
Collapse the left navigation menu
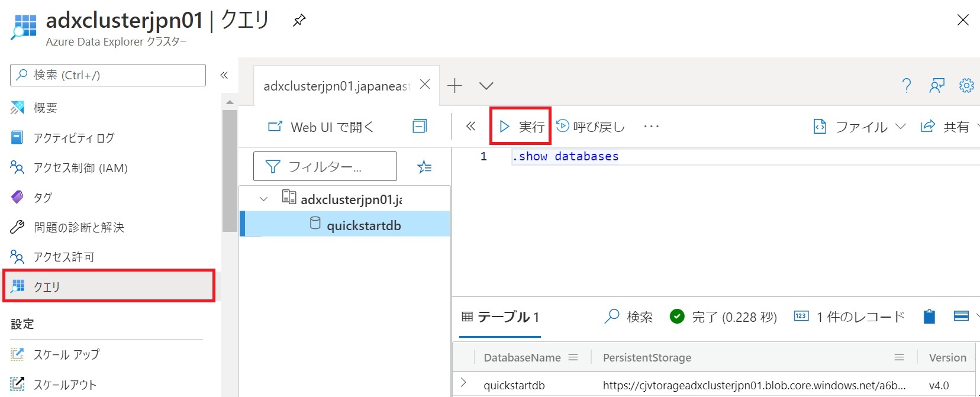point(224,75)
